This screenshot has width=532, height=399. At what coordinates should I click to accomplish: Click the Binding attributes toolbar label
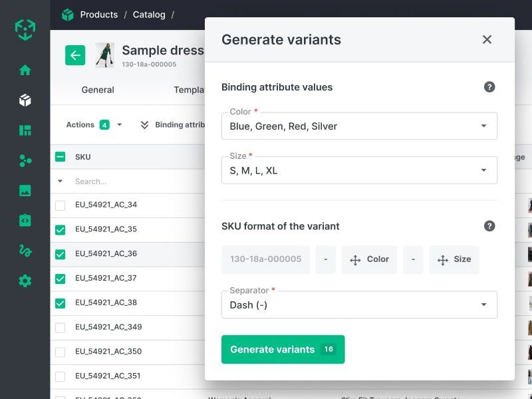(180, 125)
